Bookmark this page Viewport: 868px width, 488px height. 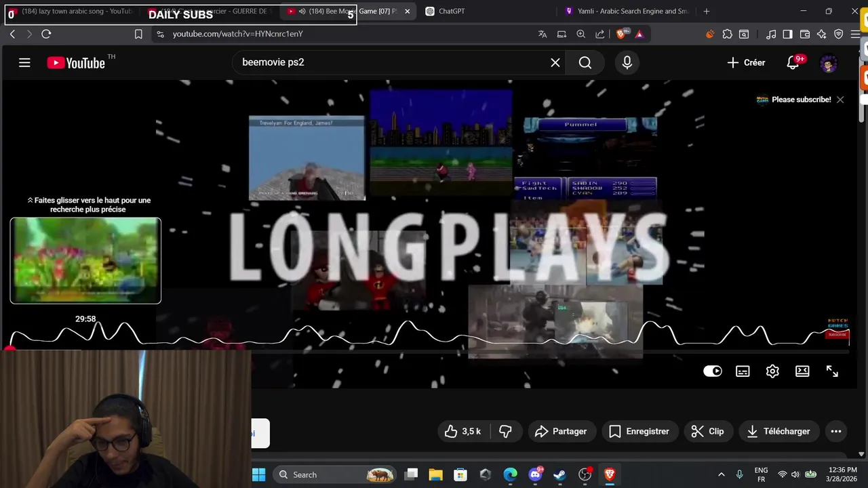coord(138,34)
